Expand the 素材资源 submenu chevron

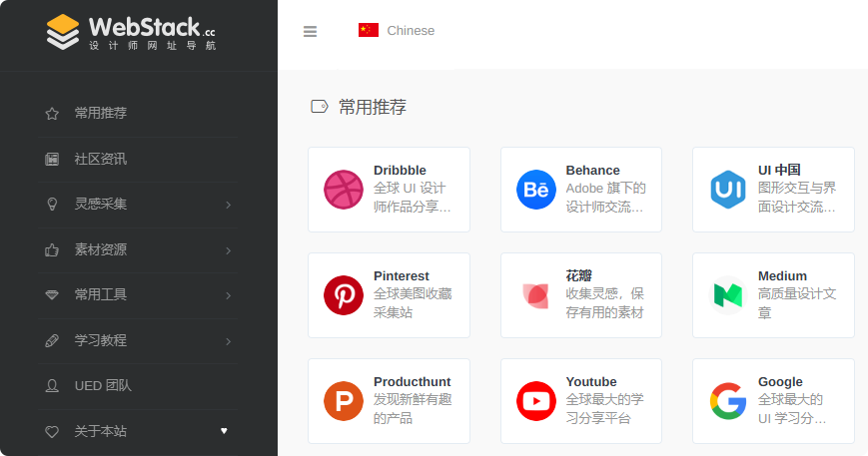pyautogui.click(x=228, y=250)
